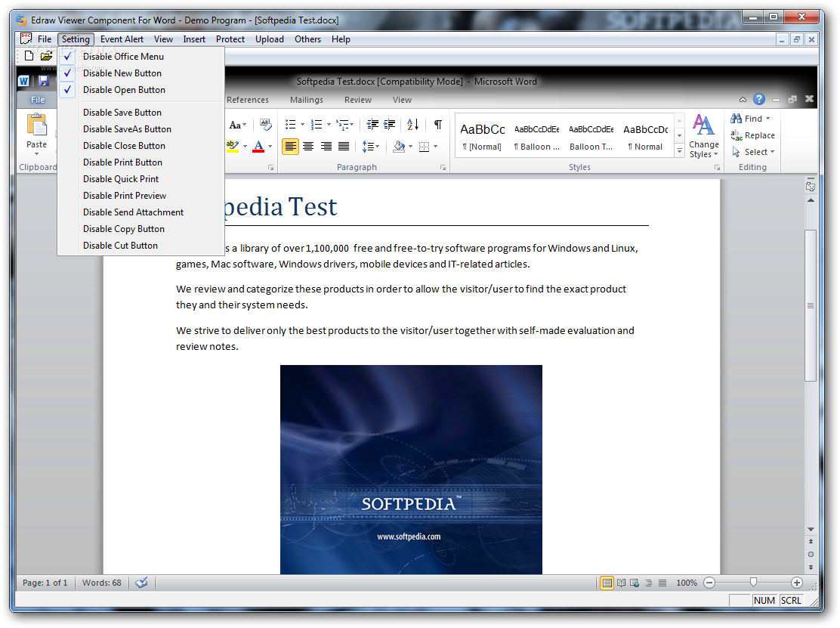The height and width of the screenshot is (628, 840).
Task: Click the Bullets list icon
Action: point(290,124)
